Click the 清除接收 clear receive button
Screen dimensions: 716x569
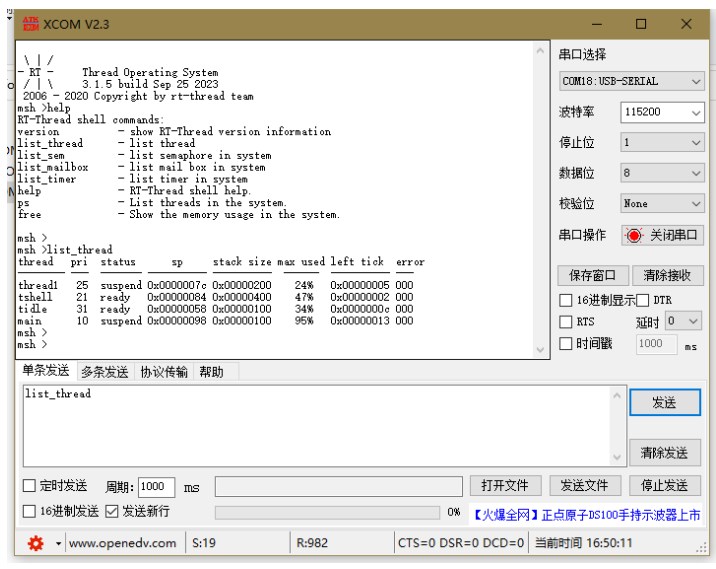[667, 275]
